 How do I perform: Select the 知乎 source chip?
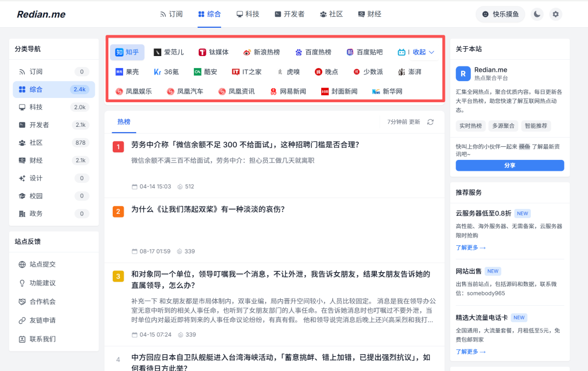[127, 52]
